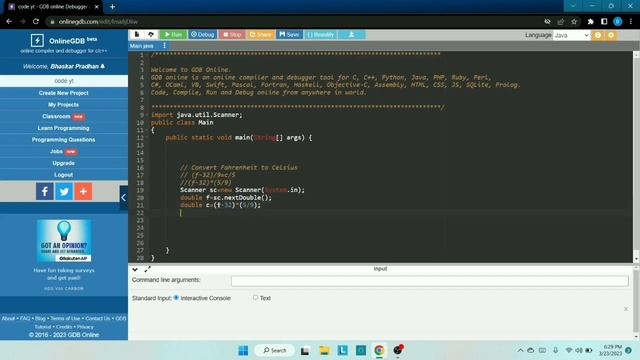Share on Facebook icon

pos(45,191)
